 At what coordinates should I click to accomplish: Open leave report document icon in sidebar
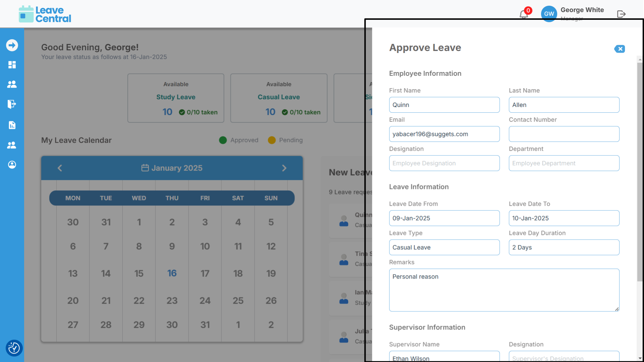[12, 125]
